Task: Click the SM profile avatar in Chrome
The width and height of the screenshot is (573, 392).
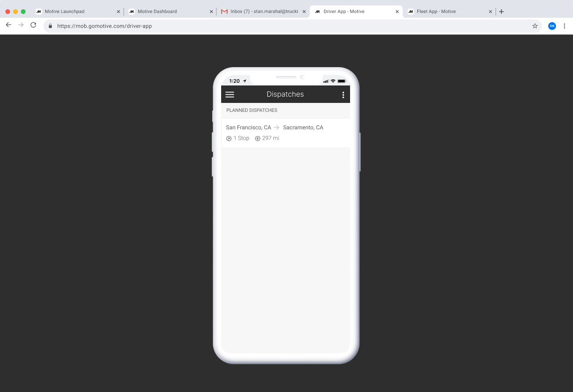Action: point(552,26)
